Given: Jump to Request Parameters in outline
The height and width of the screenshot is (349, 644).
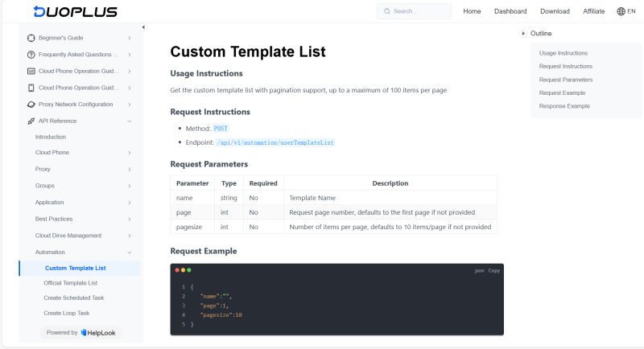Looking at the screenshot, I should click(566, 80).
